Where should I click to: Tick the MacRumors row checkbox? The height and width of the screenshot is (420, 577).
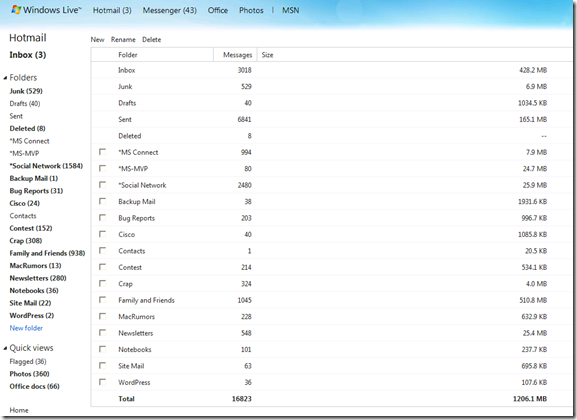[x=102, y=316]
